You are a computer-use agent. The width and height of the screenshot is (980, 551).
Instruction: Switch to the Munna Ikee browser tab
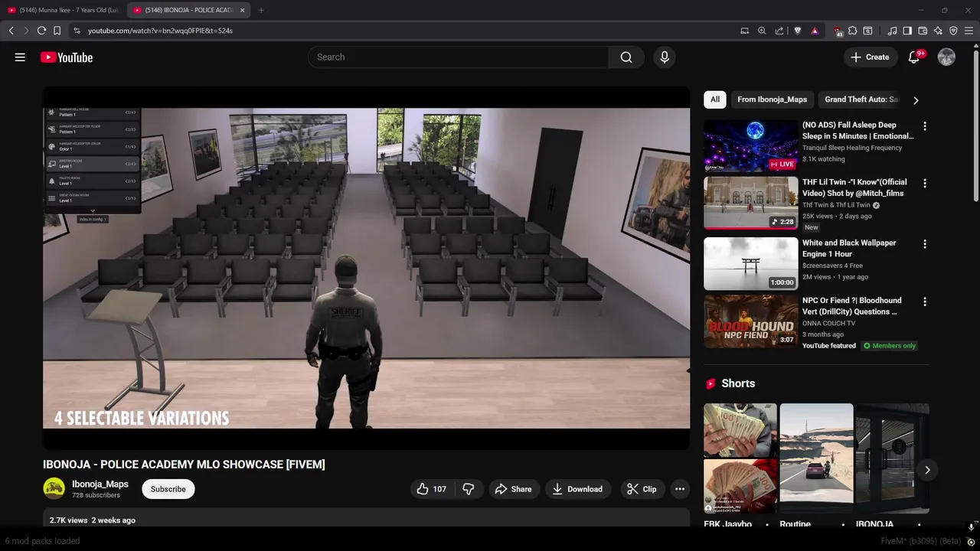pyautogui.click(x=64, y=10)
